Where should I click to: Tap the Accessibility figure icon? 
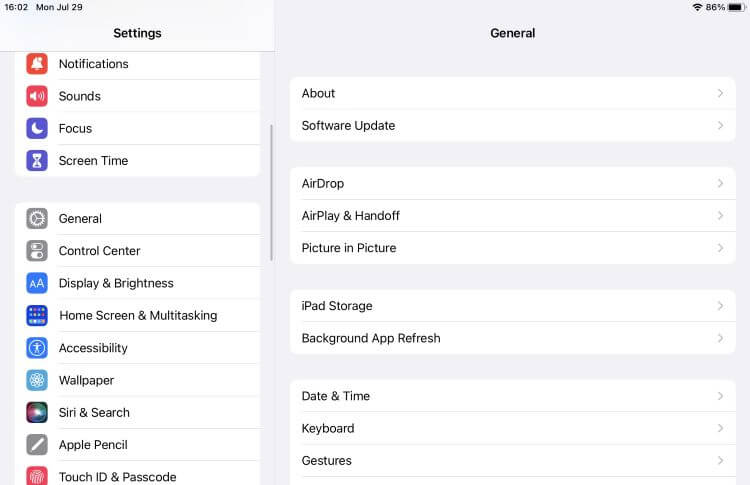[x=37, y=348]
